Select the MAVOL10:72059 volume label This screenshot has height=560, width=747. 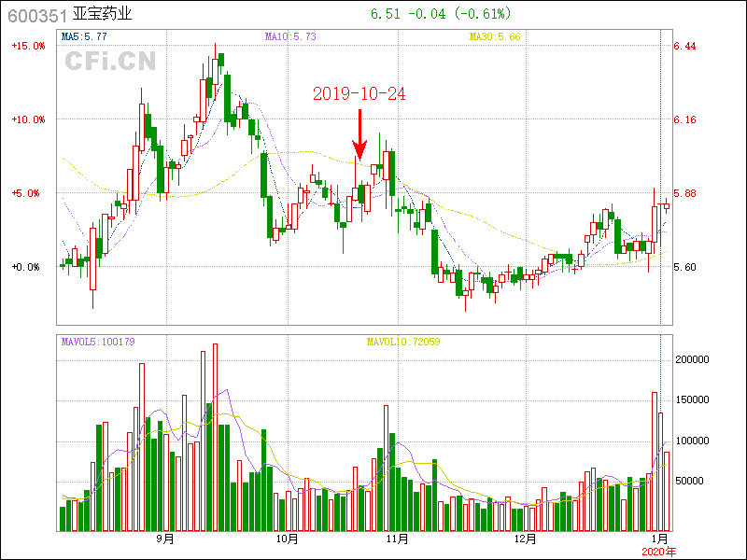(x=402, y=342)
